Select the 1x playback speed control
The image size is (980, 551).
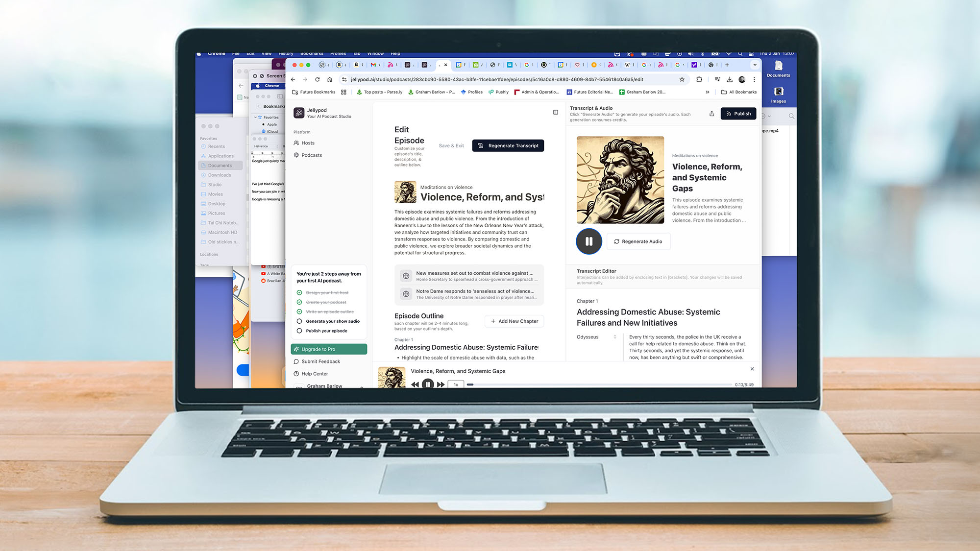point(456,384)
